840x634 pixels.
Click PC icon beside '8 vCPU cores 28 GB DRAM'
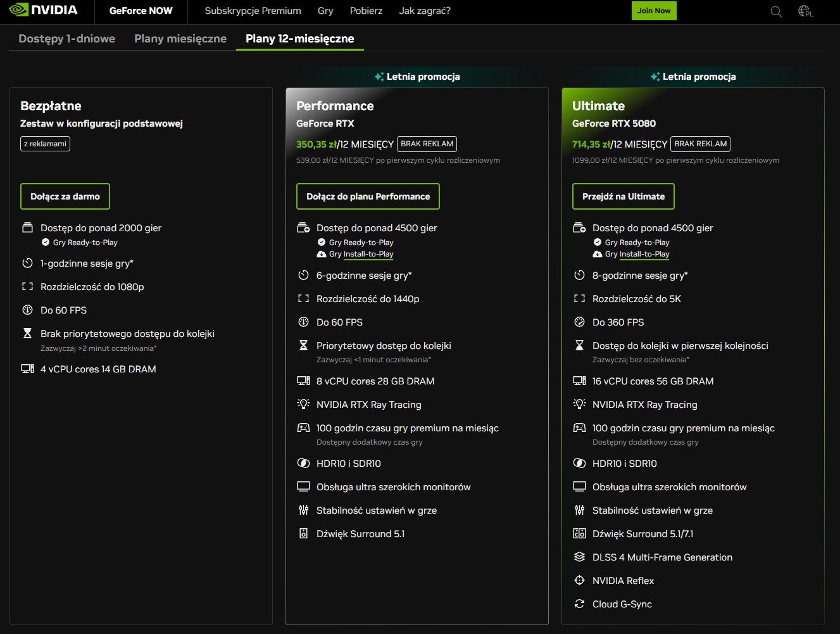pos(303,381)
